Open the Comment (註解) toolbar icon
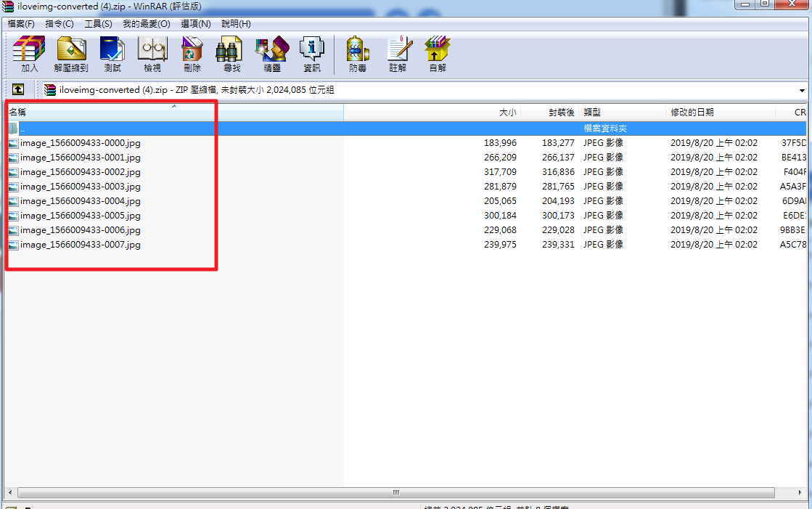 coord(398,54)
